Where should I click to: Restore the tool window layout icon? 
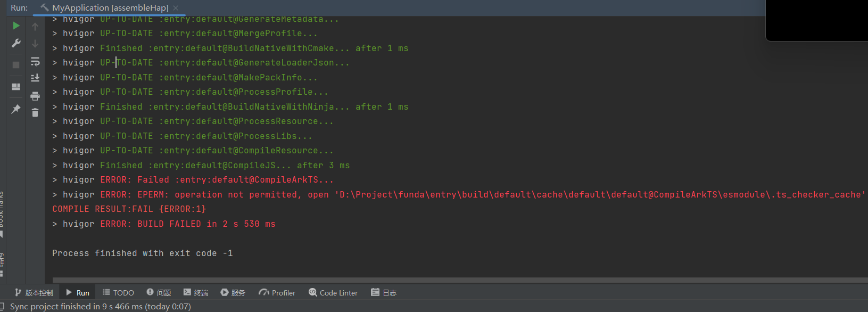(x=16, y=87)
